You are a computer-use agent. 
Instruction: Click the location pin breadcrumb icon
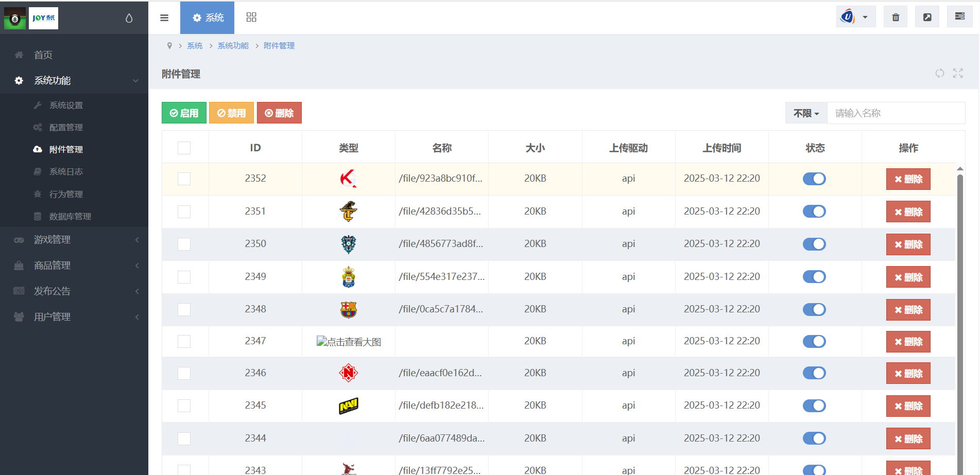(169, 46)
